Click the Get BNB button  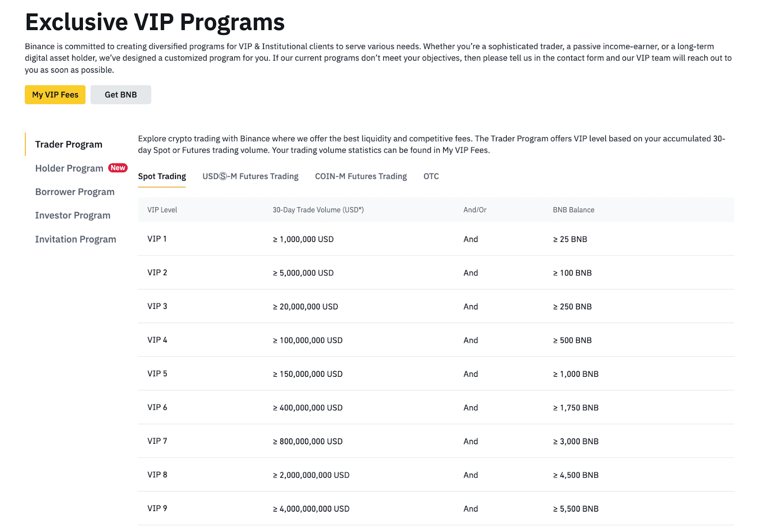click(x=121, y=95)
